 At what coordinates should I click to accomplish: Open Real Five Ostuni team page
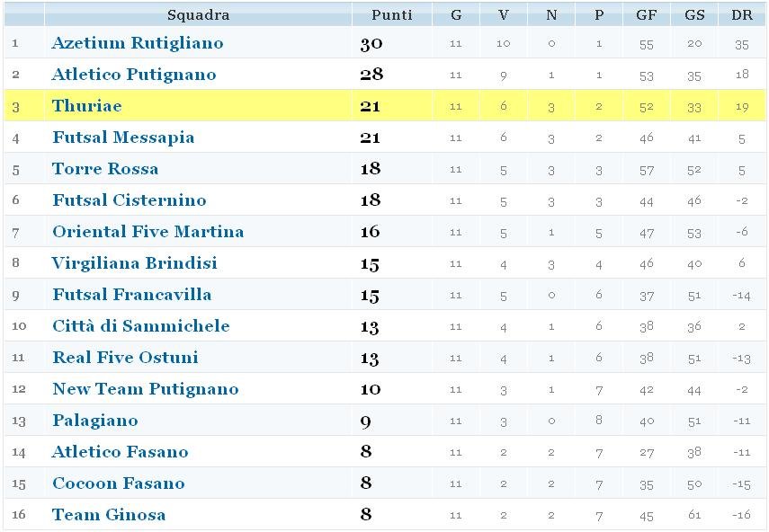point(125,357)
